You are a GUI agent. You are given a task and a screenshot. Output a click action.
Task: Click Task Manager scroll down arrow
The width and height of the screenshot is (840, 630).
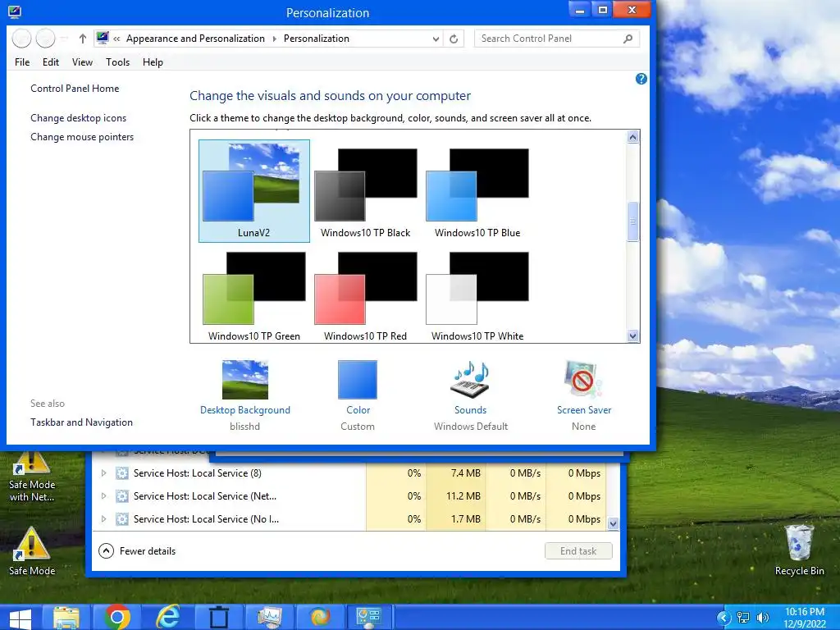coord(614,523)
